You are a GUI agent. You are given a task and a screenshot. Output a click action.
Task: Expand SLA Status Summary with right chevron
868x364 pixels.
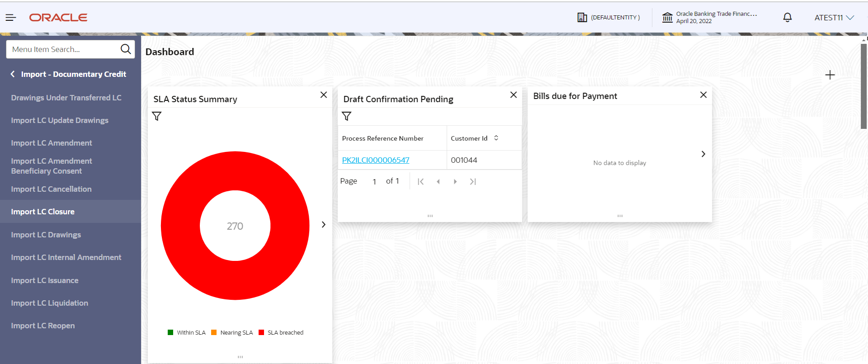(324, 225)
